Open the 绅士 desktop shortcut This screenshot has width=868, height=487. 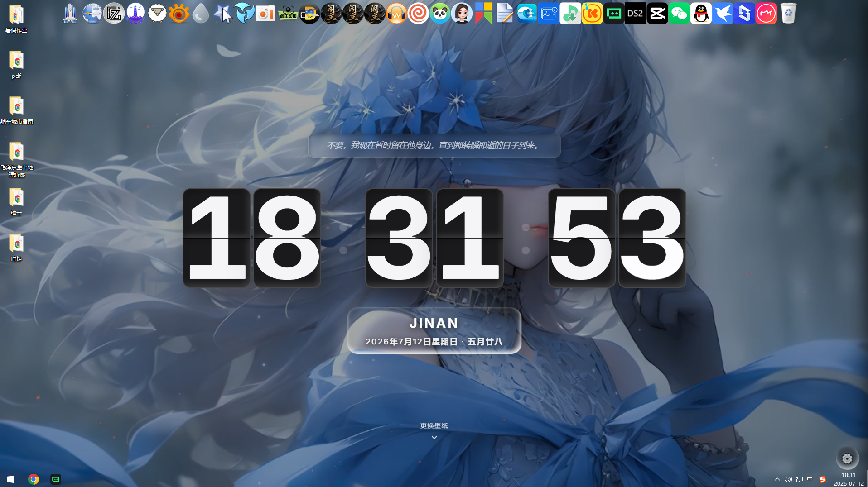[x=16, y=201]
